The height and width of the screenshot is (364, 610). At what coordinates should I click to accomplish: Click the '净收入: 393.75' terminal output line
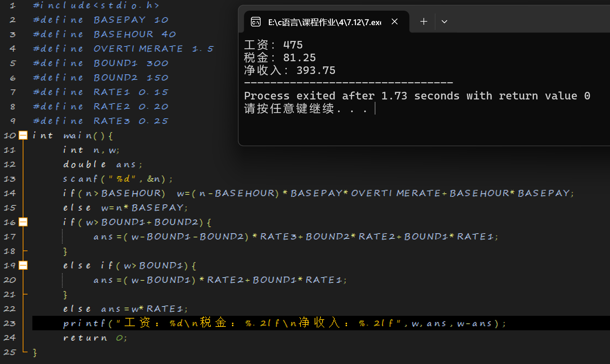pos(290,70)
